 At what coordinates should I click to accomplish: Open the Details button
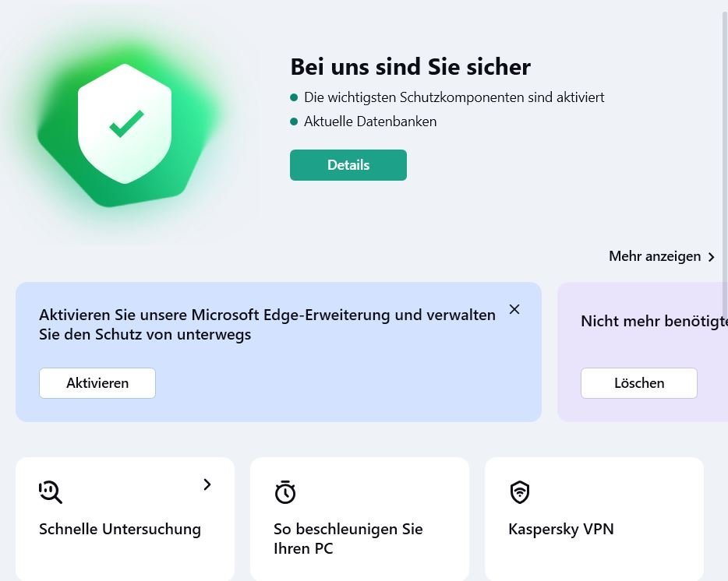coord(348,165)
